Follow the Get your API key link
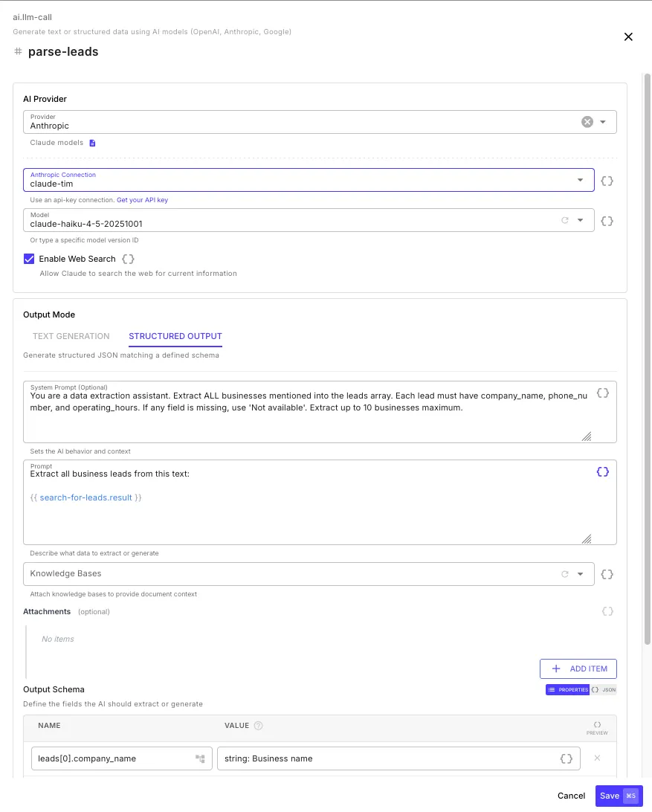Image resolution: width=652 pixels, height=812 pixels. point(142,199)
